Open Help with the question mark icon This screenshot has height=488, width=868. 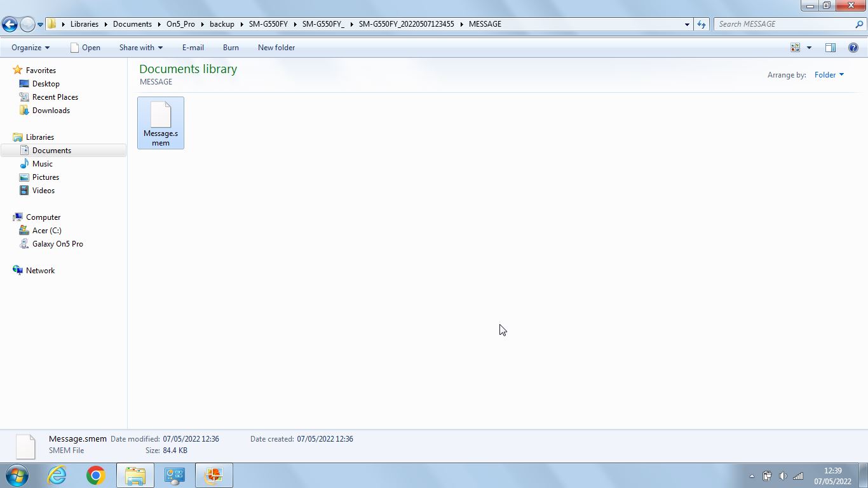tap(853, 48)
